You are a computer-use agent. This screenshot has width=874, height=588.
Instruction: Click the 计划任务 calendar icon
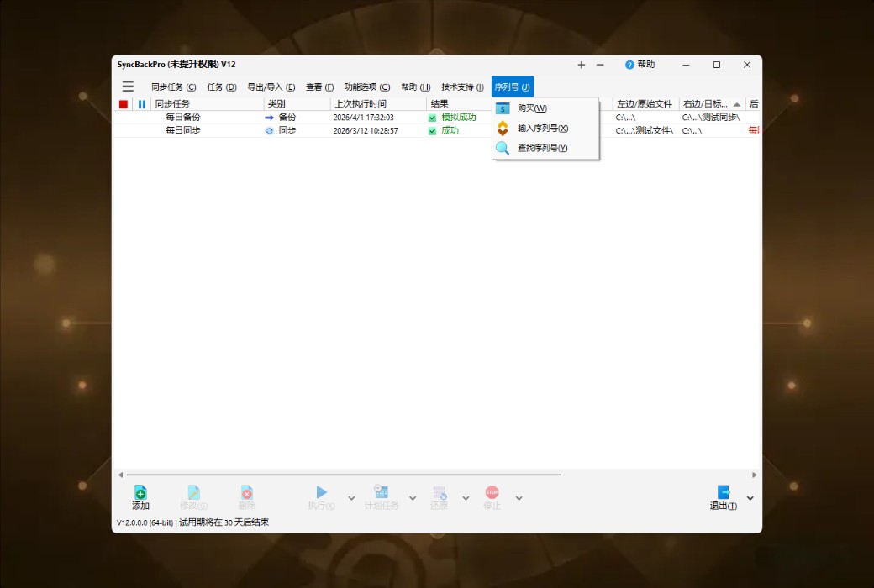pos(382,492)
